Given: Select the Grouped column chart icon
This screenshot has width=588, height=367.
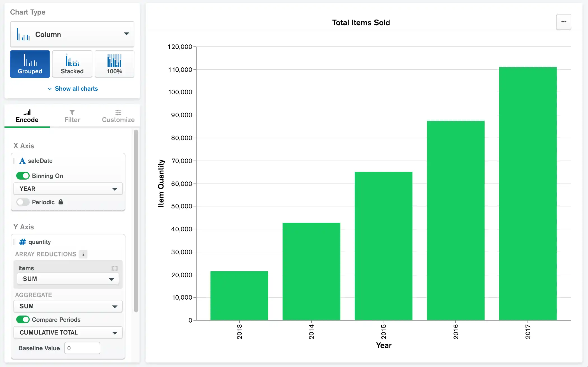Looking at the screenshot, I should [x=30, y=64].
